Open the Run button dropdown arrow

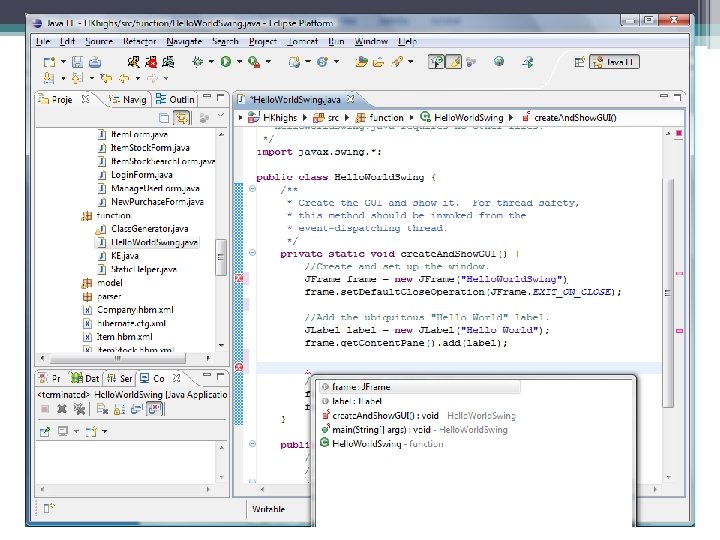[x=238, y=62]
